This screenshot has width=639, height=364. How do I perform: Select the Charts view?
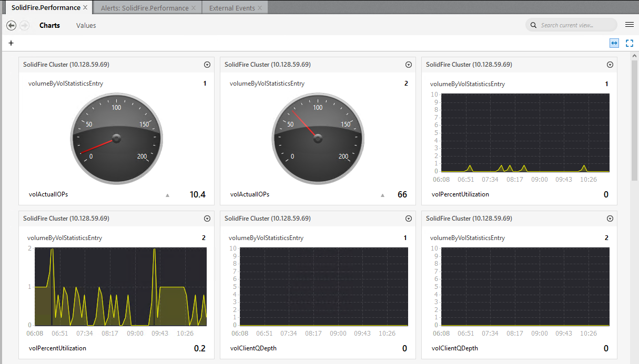point(49,25)
